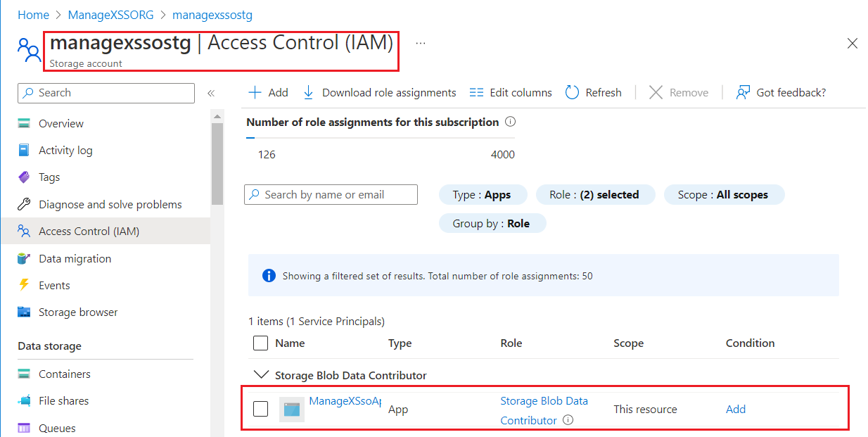Viewport: 868px width, 437px height.
Task: Check the Name column header checkbox
Action: (x=260, y=343)
